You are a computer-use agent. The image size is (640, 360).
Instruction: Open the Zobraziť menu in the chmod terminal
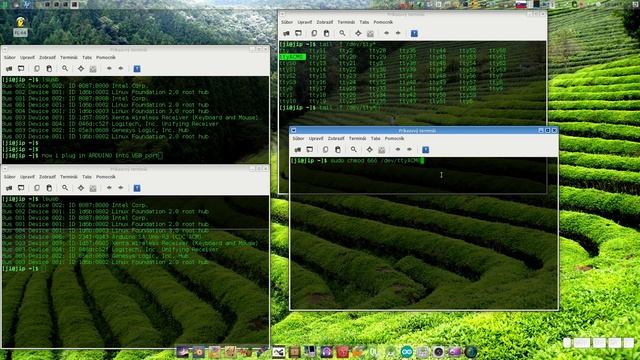click(336, 139)
